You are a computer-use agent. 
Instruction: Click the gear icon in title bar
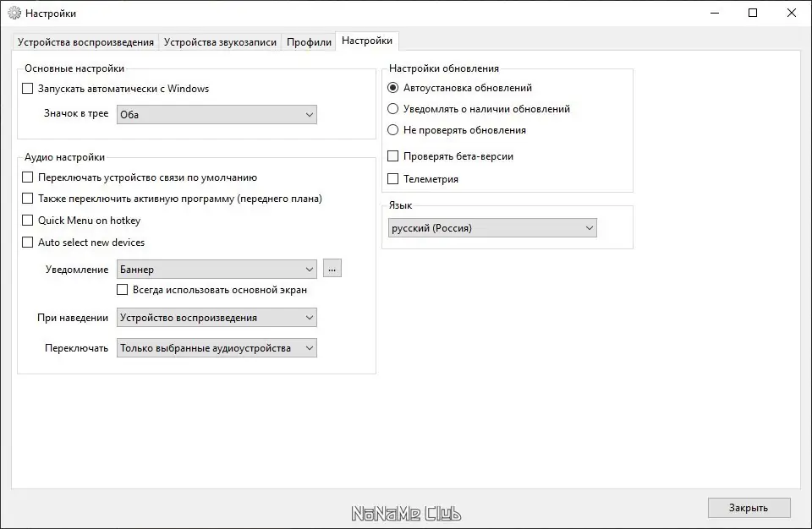14,13
